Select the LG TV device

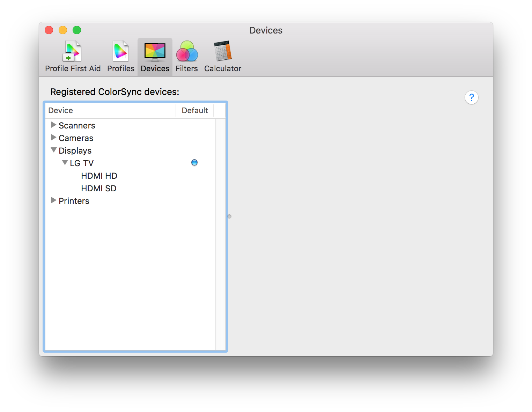click(130, 163)
